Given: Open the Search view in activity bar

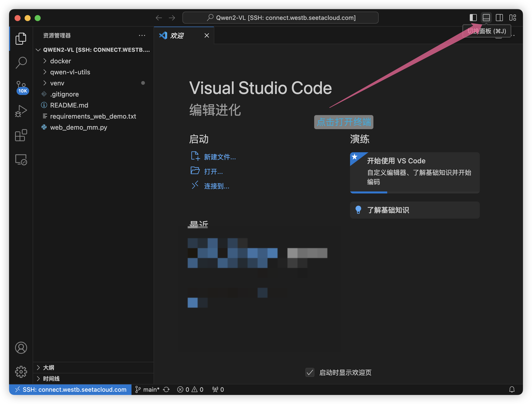Looking at the screenshot, I should [x=21, y=62].
